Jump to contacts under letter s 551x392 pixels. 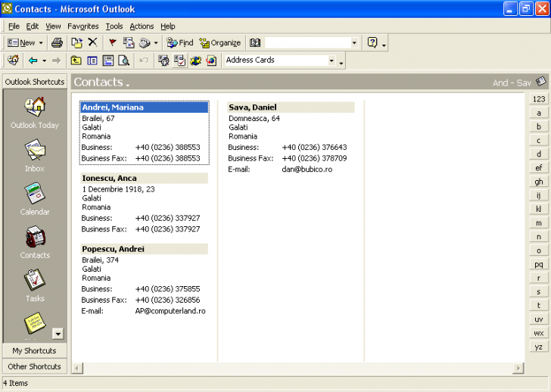[539, 291]
